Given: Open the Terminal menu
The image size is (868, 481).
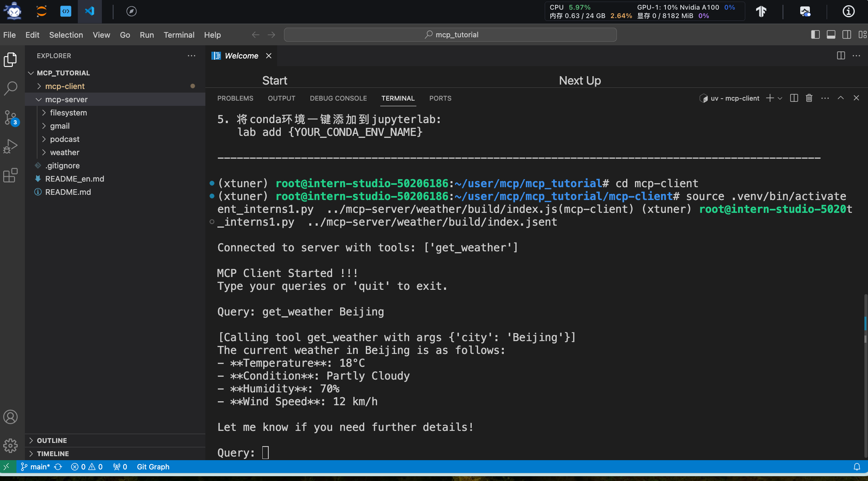Looking at the screenshot, I should click(x=179, y=35).
